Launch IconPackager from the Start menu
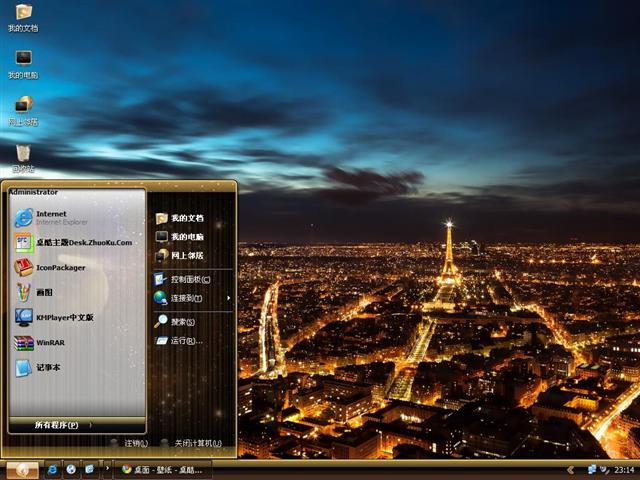This screenshot has height=480, width=640. point(60,267)
